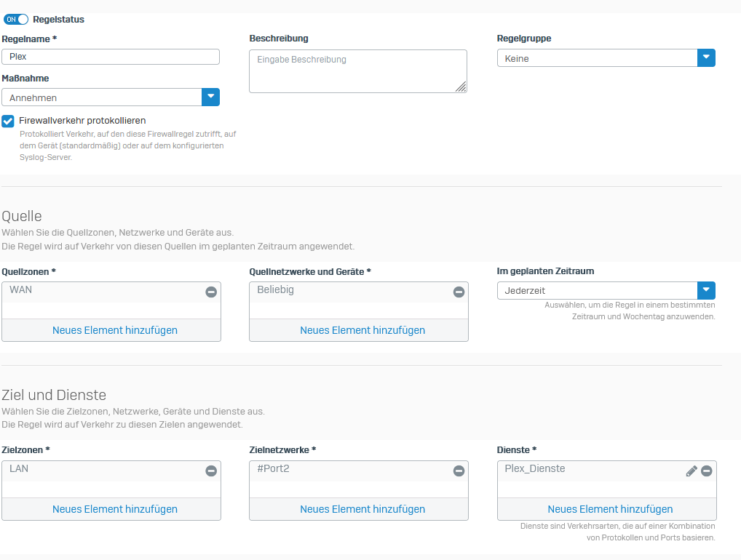Screen dimensions: 741x560
Task: Edit Plex_Dienste with the pencil icon
Action: (692, 471)
